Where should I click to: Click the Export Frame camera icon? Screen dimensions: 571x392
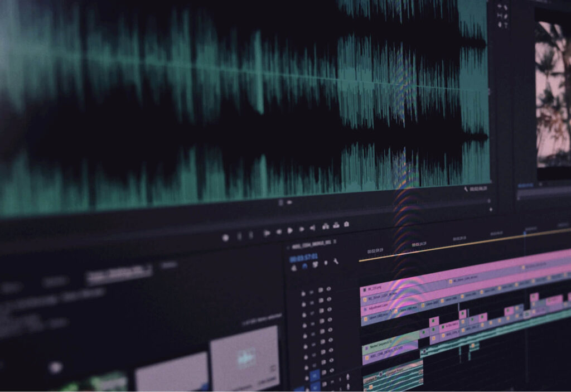(x=347, y=224)
